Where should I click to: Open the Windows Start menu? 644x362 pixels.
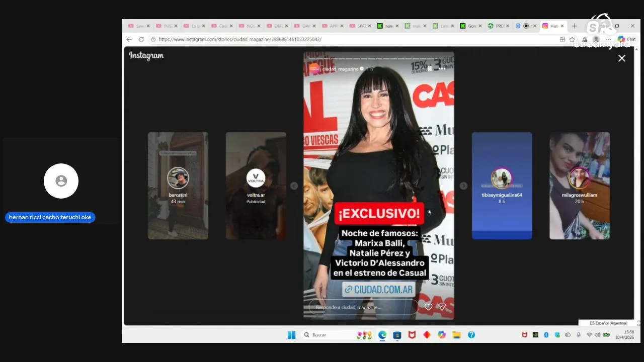[x=291, y=335]
